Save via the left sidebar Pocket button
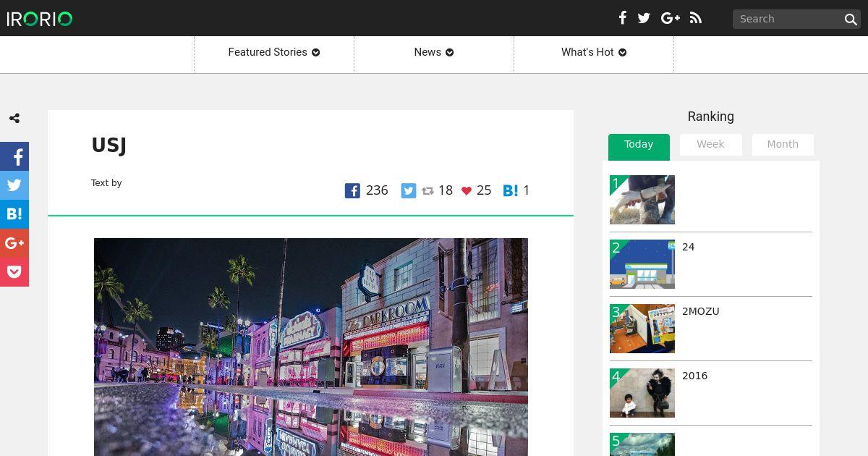Image resolution: width=868 pixels, height=456 pixels. pyautogui.click(x=14, y=272)
